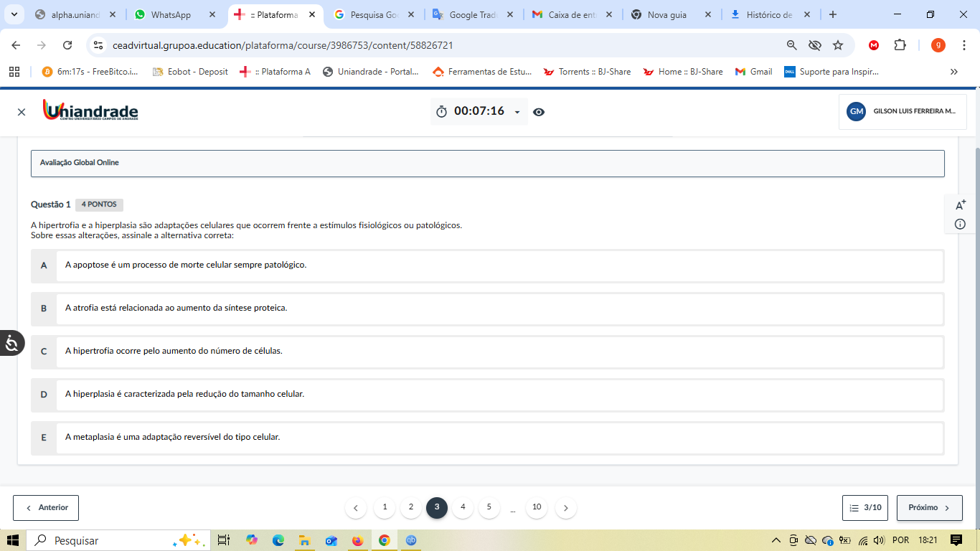Viewport: 980px width, 551px height.
Task: Expand the timer dropdown arrow
Action: [517, 113]
